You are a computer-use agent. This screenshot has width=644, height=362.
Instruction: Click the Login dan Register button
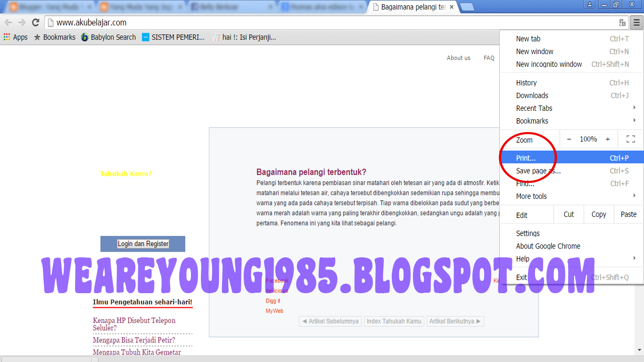143,244
